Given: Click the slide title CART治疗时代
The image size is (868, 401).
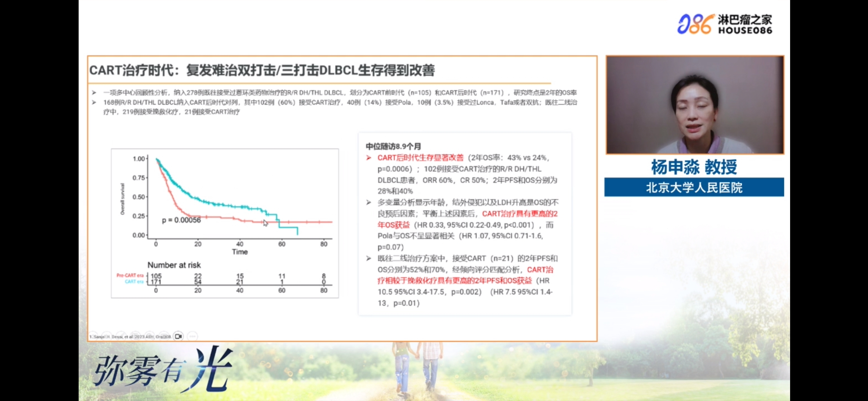Looking at the screenshot, I should pyautogui.click(x=262, y=70).
